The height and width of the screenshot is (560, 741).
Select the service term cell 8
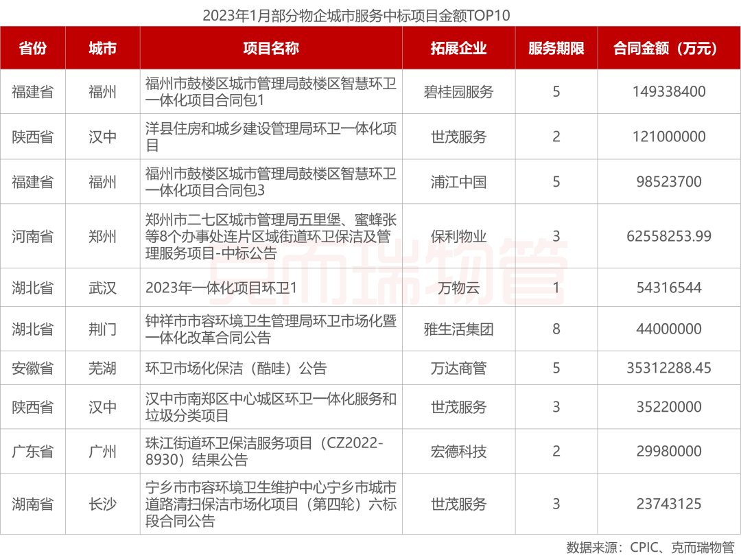tap(556, 329)
